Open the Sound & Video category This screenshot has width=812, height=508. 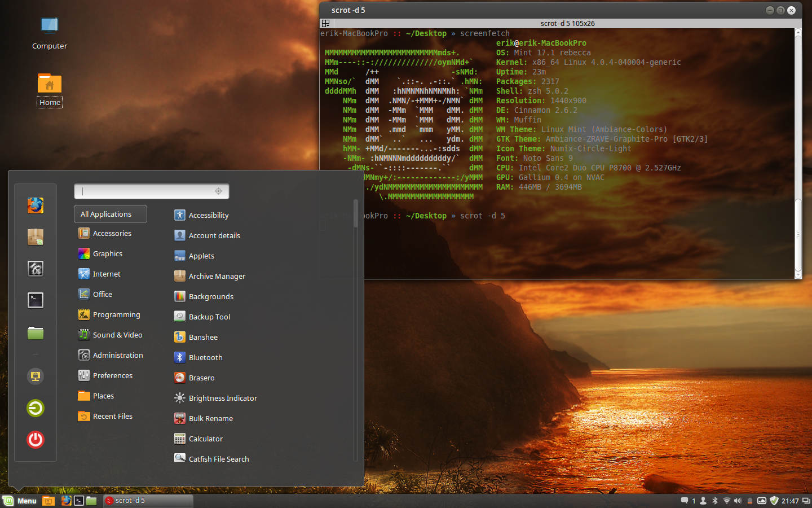click(111, 335)
